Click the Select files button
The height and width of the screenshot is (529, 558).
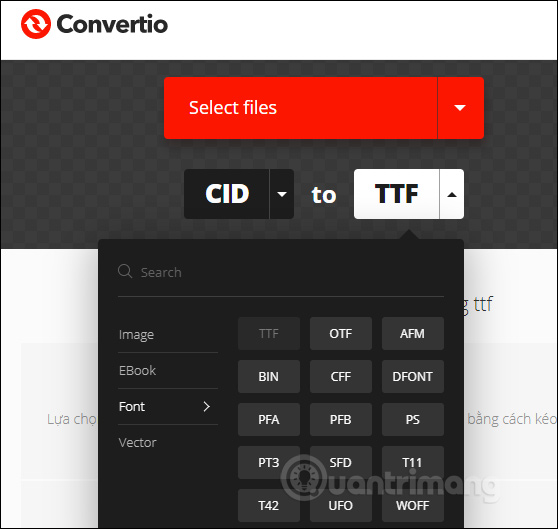[x=300, y=108]
